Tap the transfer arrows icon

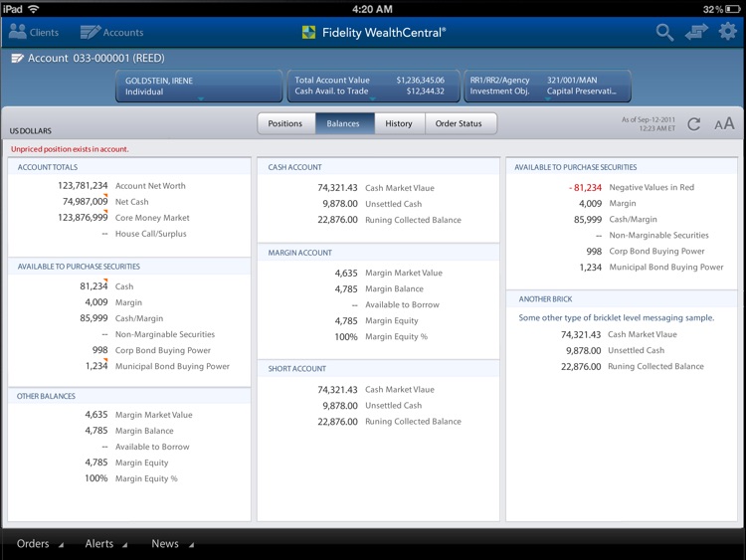coord(696,33)
